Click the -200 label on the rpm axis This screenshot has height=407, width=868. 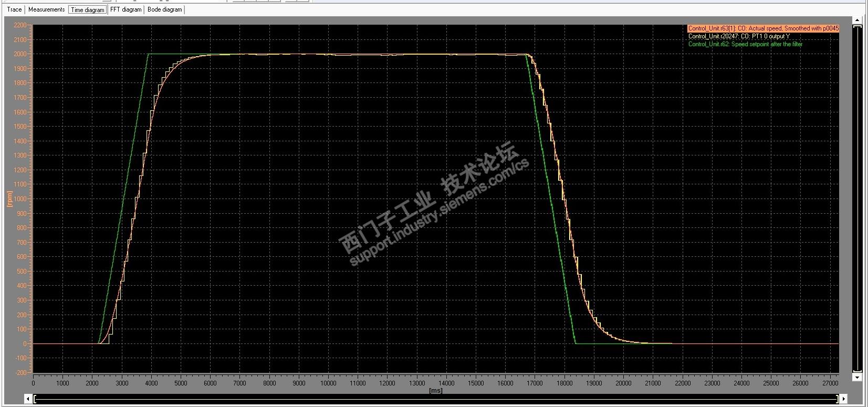(x=20, y=372)
